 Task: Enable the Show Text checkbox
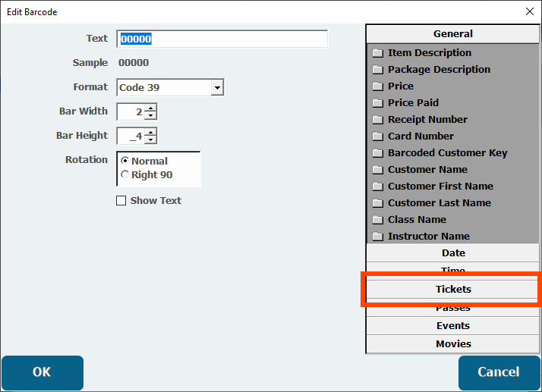tap(121, 201)
